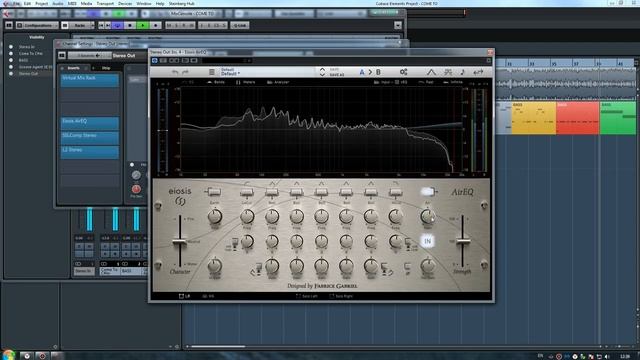Select the green BASS clip in timeline
Image resolution: width=640 pixels, height=360 pixels.
(x=618, y=118)
